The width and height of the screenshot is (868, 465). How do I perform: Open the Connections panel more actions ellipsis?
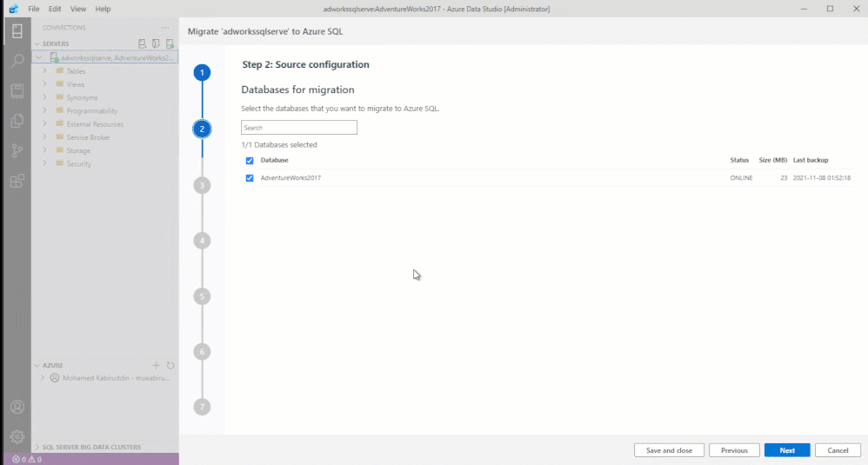165,28
